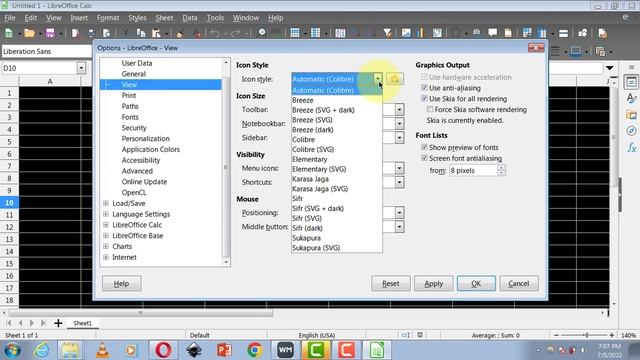
Task: Open the sidebar Functions fx icon
Action: (x=631, y=147)
